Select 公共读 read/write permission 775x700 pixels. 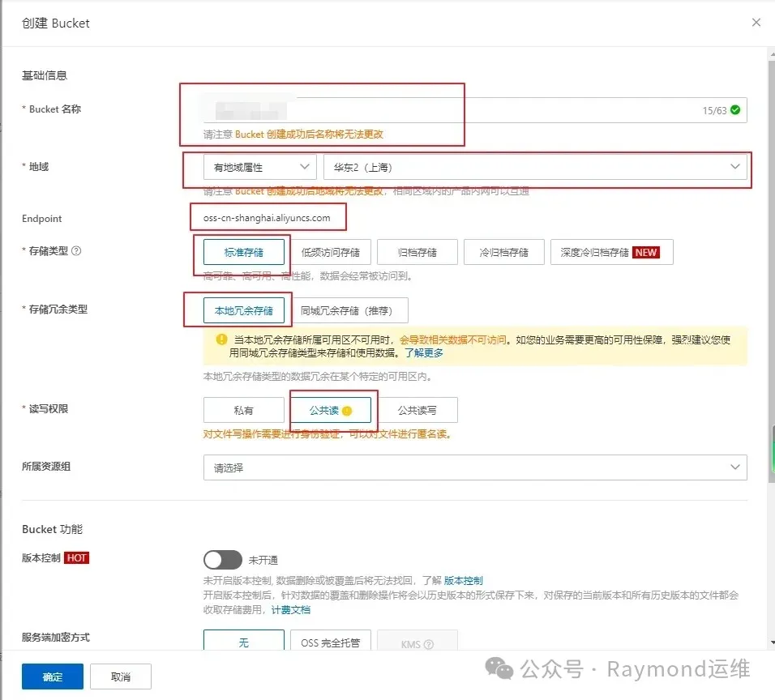pyautogui.click(x=331, y=410)
